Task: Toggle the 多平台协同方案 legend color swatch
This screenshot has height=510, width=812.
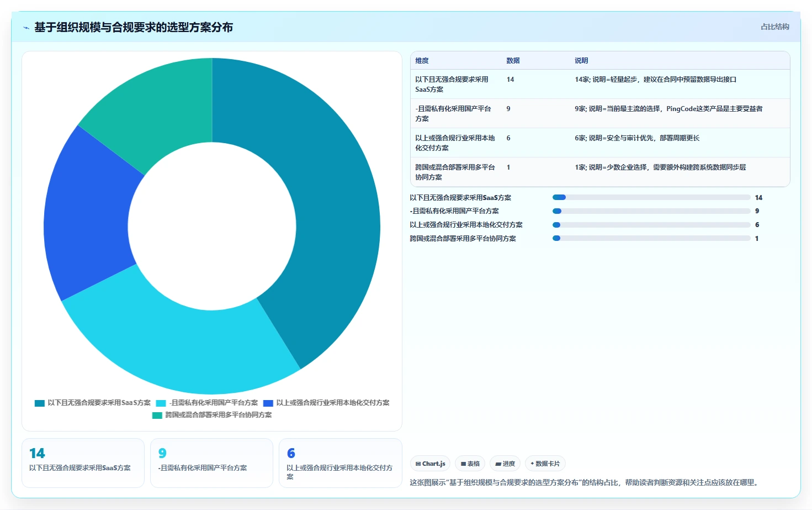Action: (157, 416)
